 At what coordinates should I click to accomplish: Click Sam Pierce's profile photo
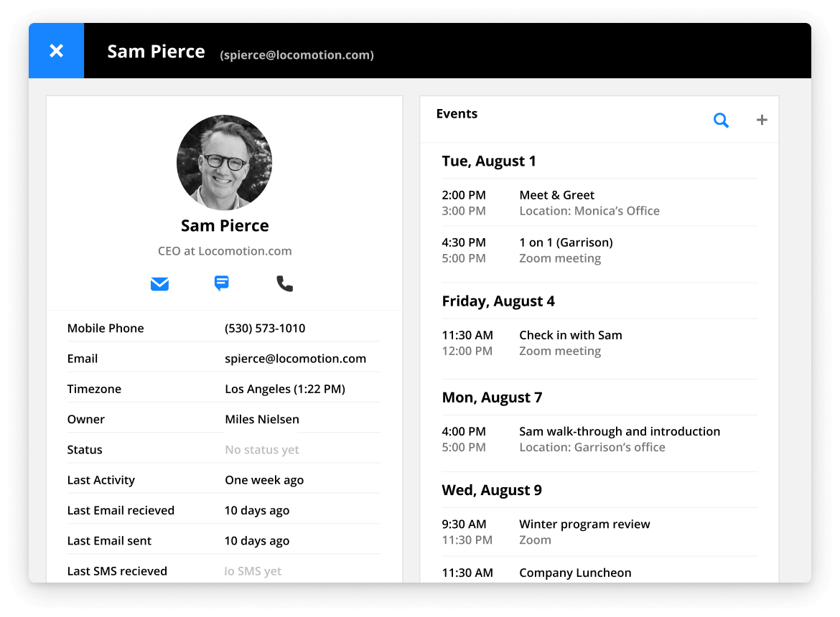tap(225, 162)
